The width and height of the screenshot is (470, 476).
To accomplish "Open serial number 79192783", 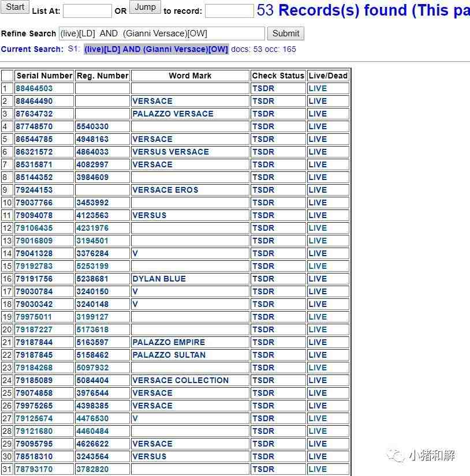I will click(34, 266).
